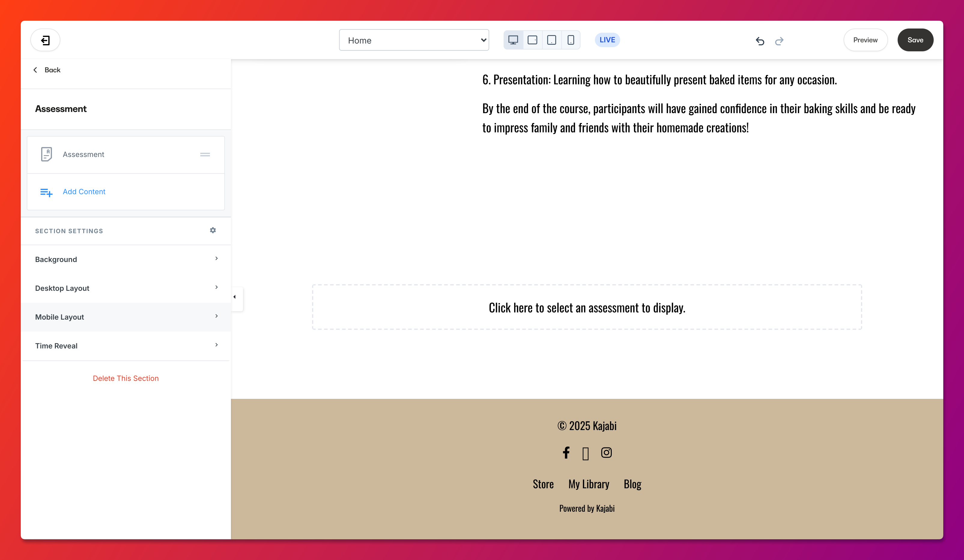Grab the Assessment block drag handle

click(x=205, y=155)
